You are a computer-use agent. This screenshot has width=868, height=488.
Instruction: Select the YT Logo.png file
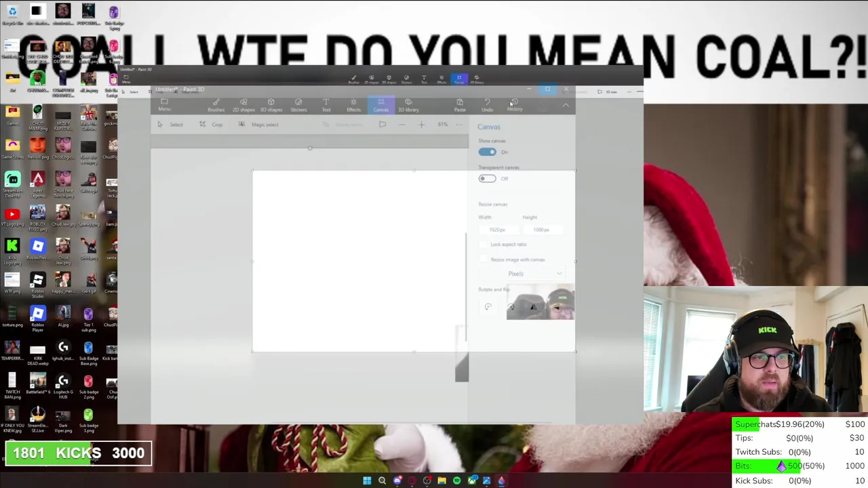12,217
